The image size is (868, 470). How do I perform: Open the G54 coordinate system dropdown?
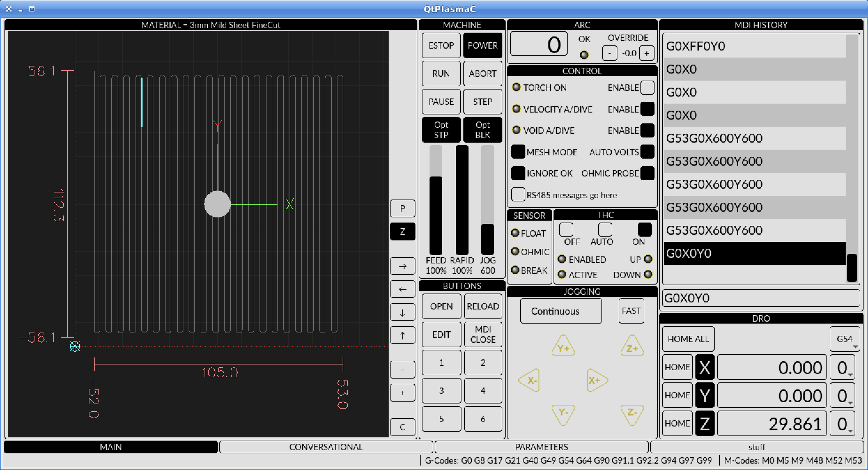coord(844,339)
